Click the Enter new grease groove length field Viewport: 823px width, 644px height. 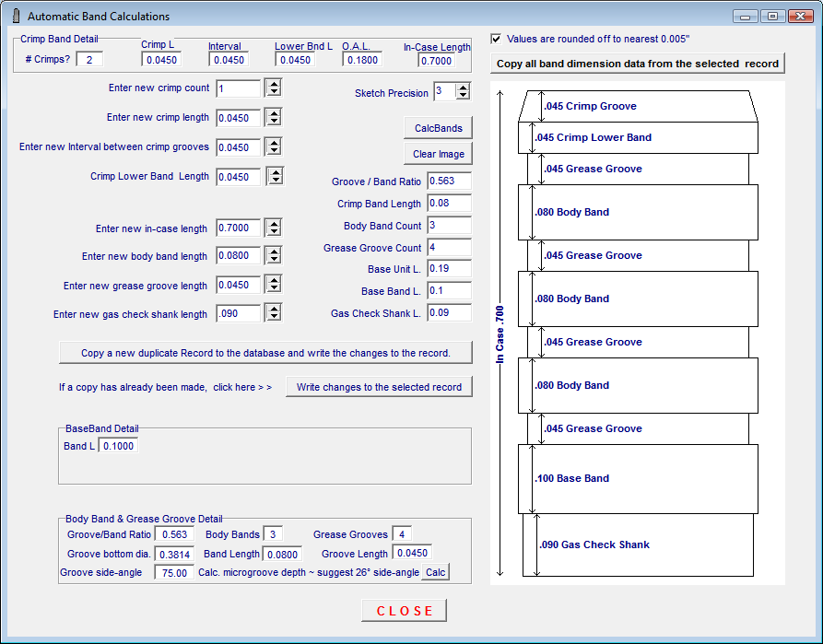(x=239, y=285)
